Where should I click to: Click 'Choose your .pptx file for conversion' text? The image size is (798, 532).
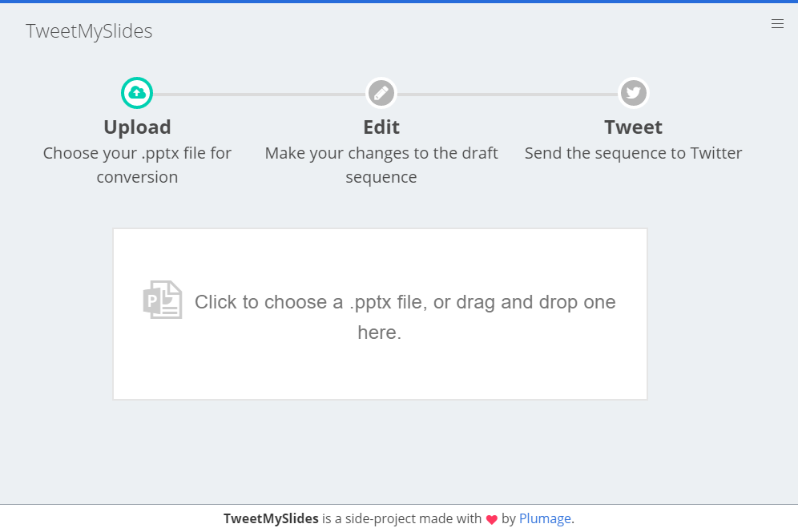(x=138, y=165)
